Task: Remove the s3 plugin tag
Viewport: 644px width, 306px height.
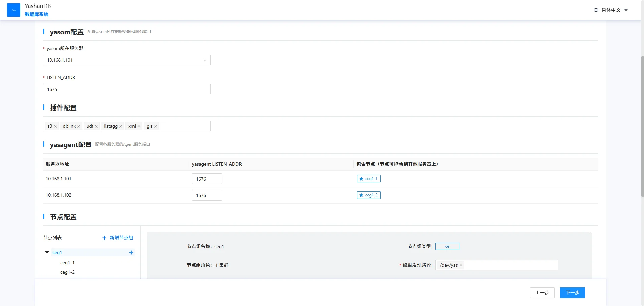Action: tap(55, 126)
